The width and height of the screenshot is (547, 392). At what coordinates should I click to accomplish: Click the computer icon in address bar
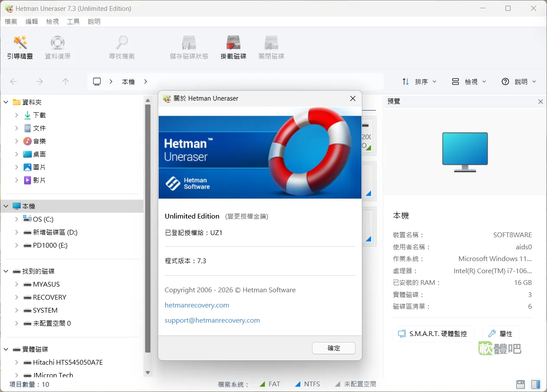(x=97, y=82)
